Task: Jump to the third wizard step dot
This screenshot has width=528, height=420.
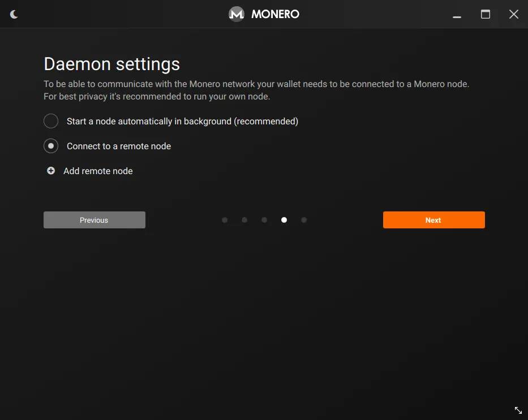Action: click(x=264, y=220)
